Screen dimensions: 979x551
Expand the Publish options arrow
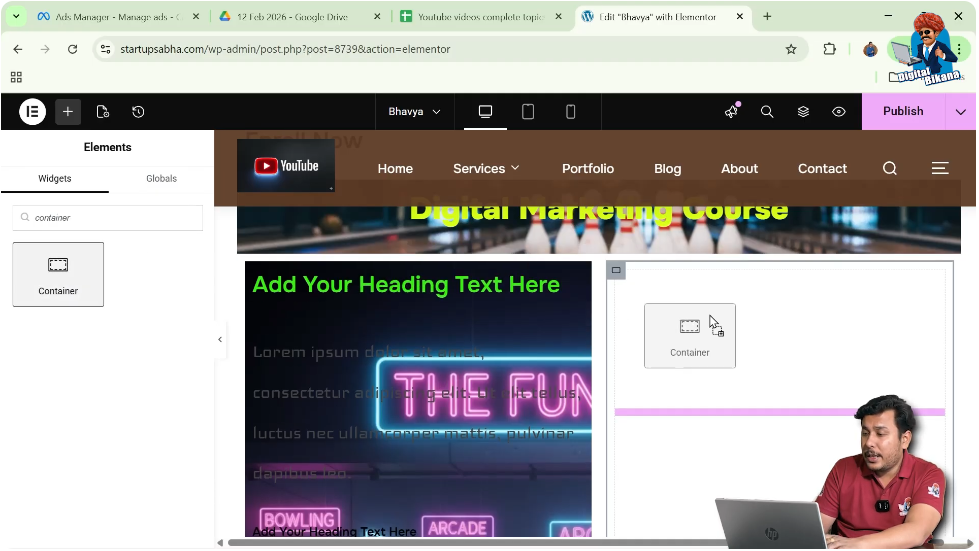coord(961,112)
